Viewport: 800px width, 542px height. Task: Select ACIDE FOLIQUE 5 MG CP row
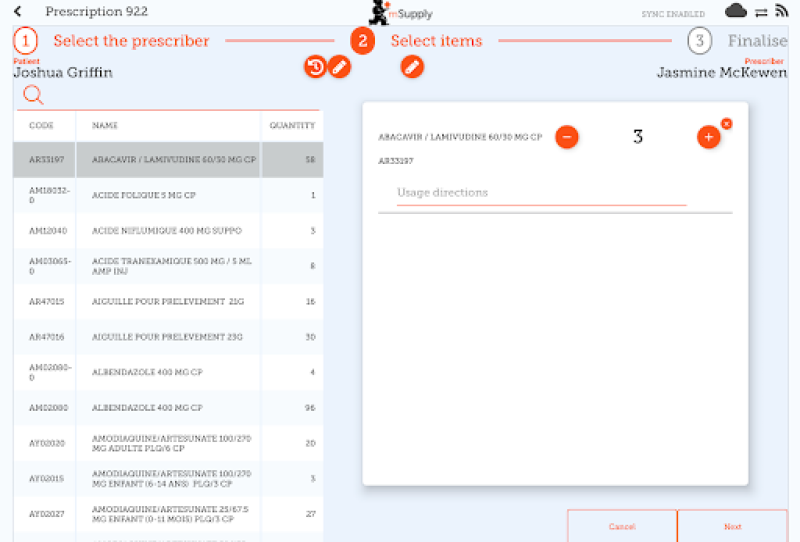coord(166,195)
